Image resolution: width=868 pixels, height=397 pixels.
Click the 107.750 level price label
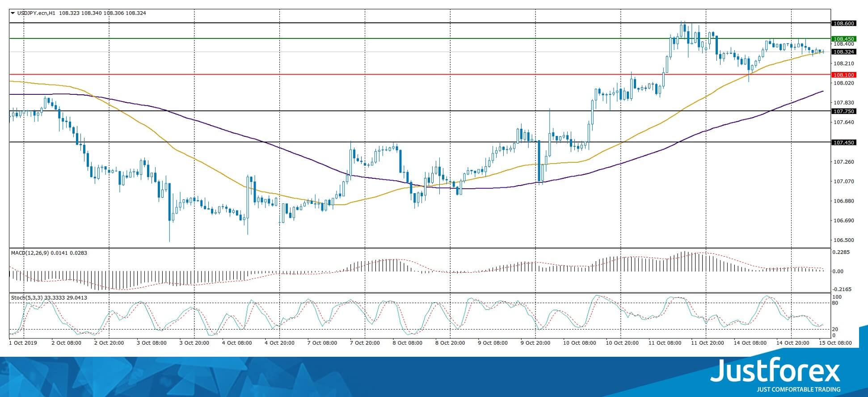[843, 111]
